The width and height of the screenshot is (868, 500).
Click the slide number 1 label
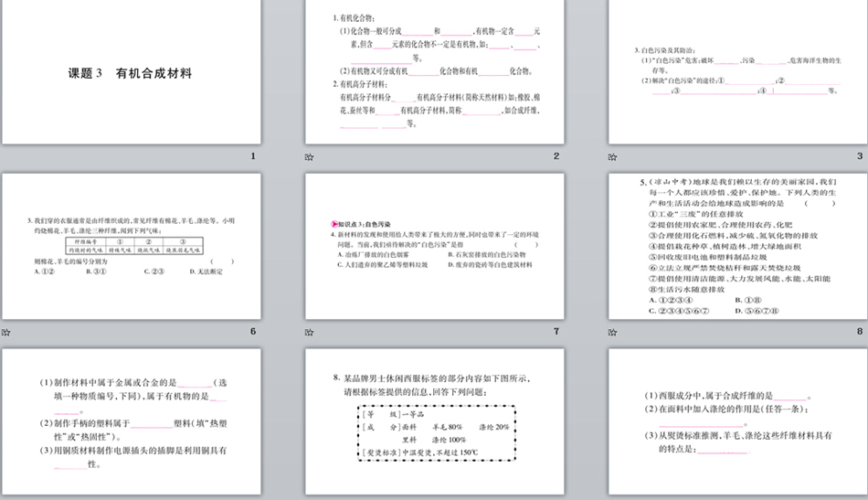coord(253,156)
